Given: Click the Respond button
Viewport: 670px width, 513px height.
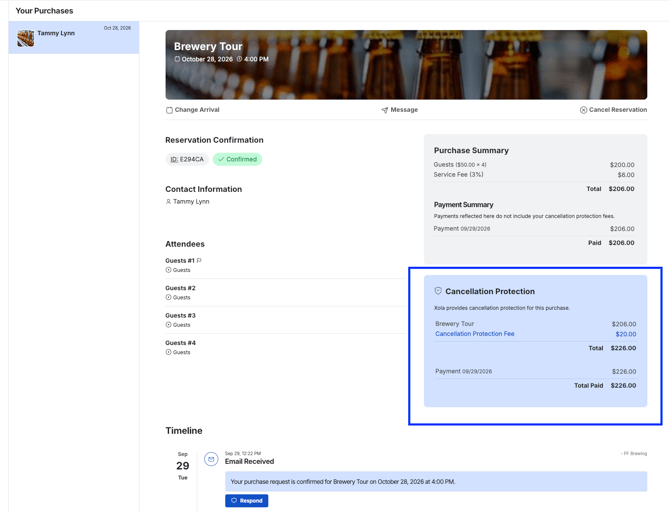Looking at the screenshot, I should pos(247,501).
